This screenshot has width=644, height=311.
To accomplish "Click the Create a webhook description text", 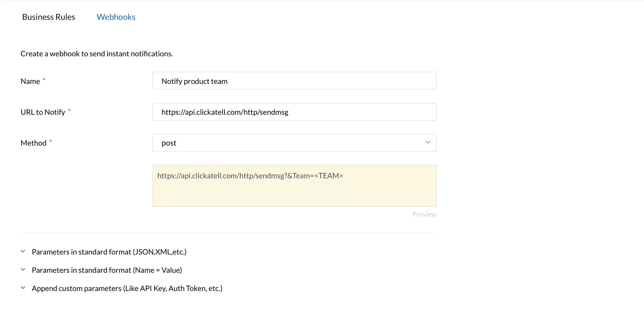I will coord(97,54).
